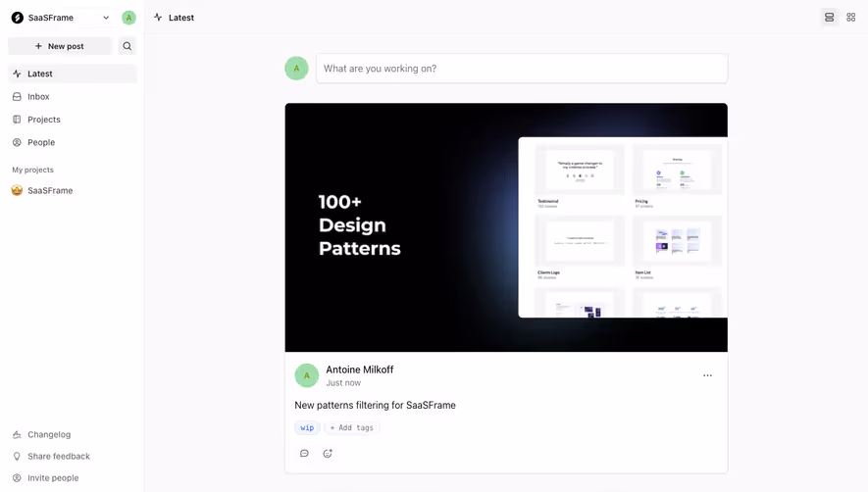Viewport: 868px width, 492px height.
Task: Click the Projects panel icon
Action: tap(17, 120)
